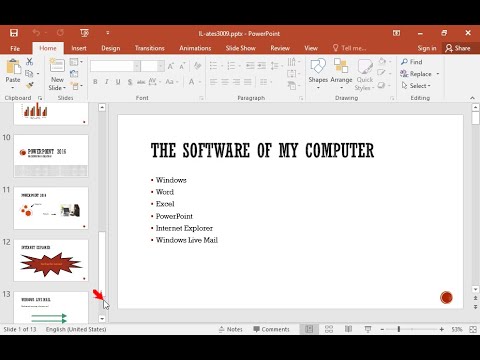Toggle Strikethrough formatting
480x360 pixels.
[x=141, y=82]
